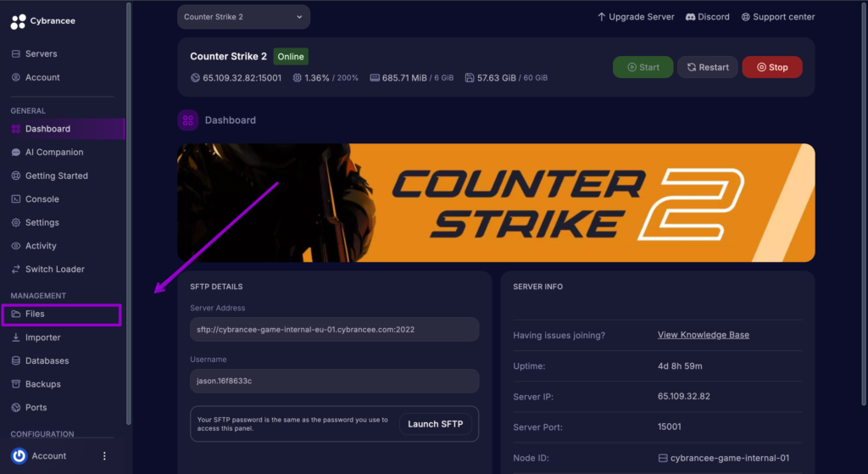868x474 pixels.
Task: Click the three-dot menu beside Account
Action: pos(104,455)
